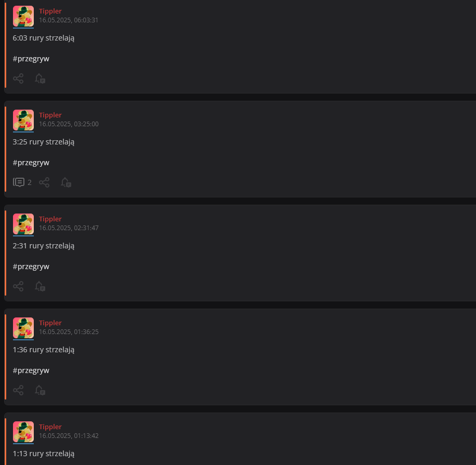Click Tippler avatar on the 01:36 post
Image resolution: width=476 pixels, height=465 pixels.
coord(23,328)
